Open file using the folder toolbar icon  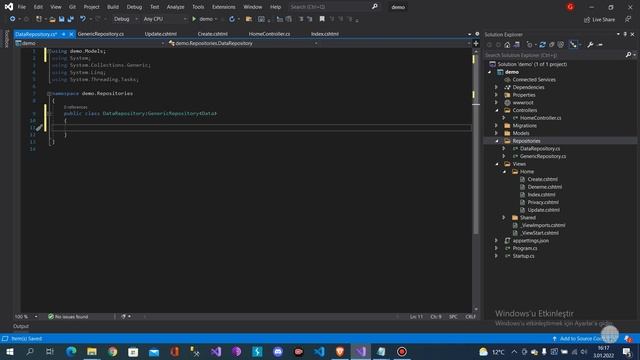(52, 19)
